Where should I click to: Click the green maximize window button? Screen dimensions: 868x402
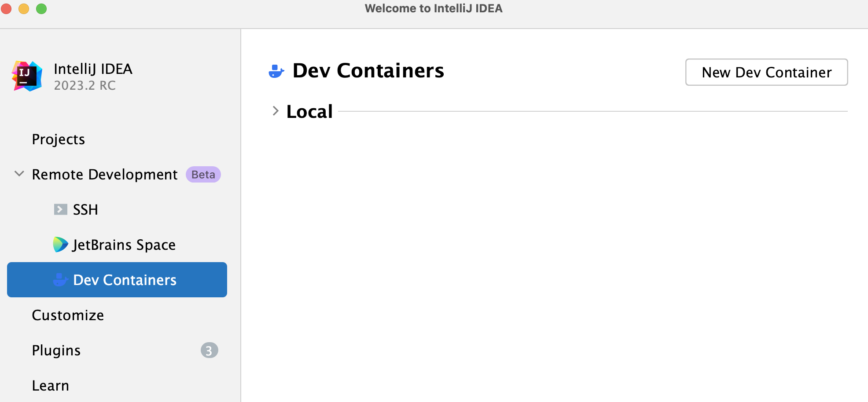(x=41, y=8)
